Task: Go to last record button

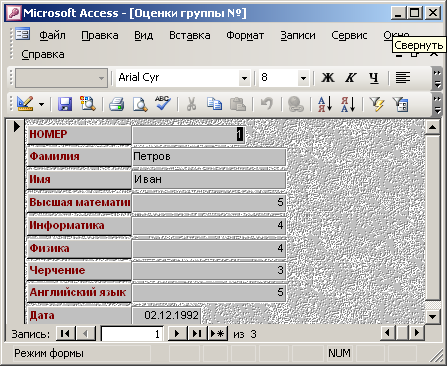Action: tap(197, 333)
